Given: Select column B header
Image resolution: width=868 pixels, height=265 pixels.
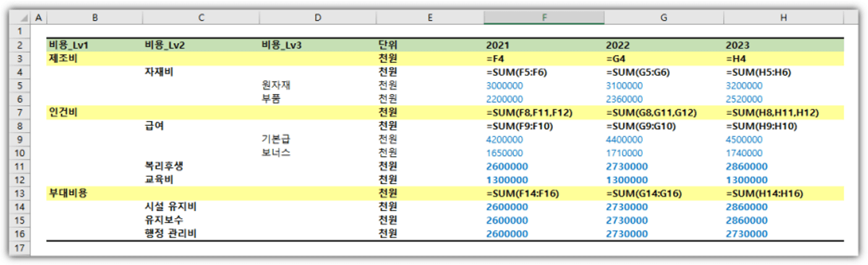Looking at the screenshot, I should pos(95,18).
